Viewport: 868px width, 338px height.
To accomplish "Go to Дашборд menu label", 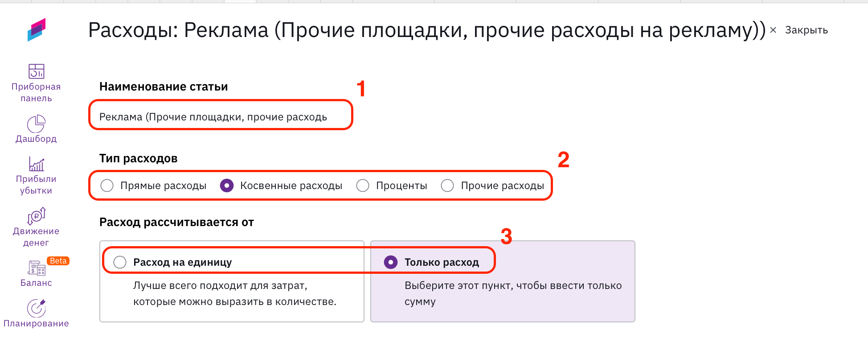I will click(x=36, y=139).
